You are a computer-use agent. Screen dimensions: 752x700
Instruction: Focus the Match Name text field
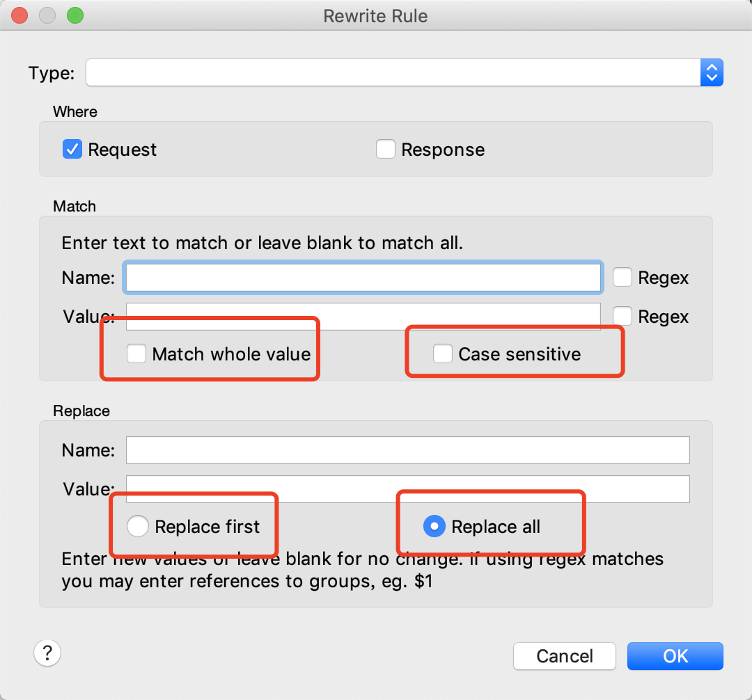(x=363, y=278)
